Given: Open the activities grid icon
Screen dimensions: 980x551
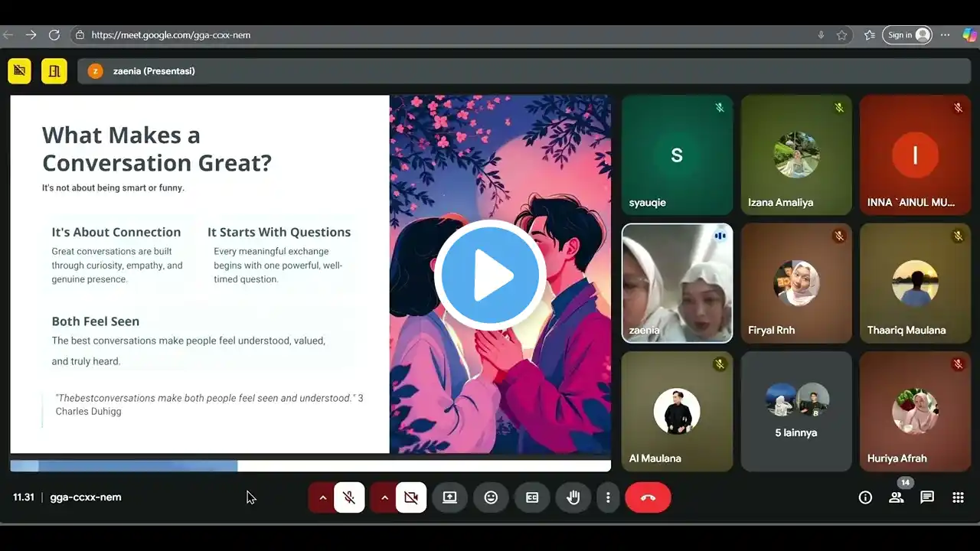Looking at the screenshot, I should tap(958, 497).
